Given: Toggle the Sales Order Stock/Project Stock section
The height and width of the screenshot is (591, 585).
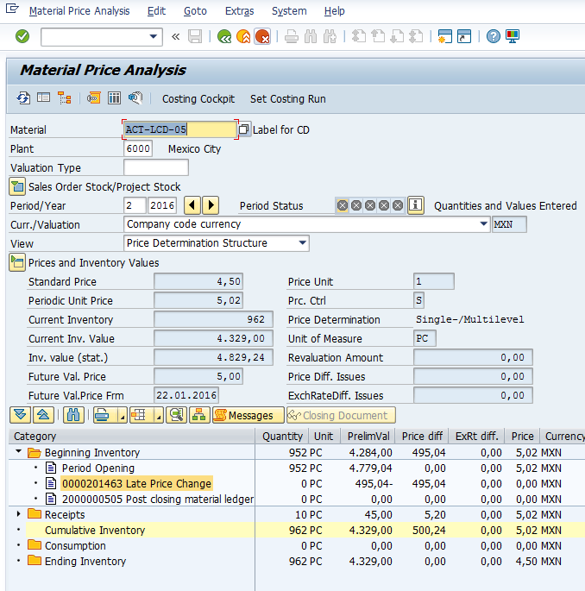Looking at the screenshot, I should [x=17, y=187].
